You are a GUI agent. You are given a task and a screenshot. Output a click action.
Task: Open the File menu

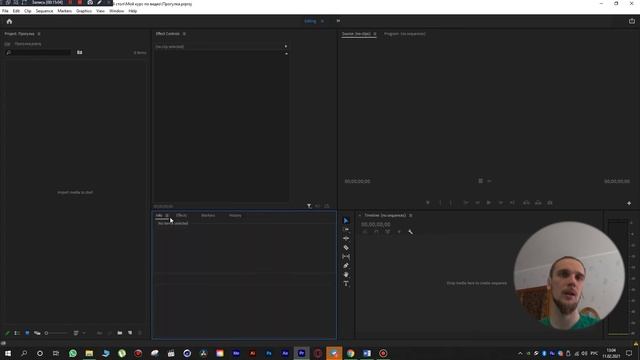click(x=5, y=11)
